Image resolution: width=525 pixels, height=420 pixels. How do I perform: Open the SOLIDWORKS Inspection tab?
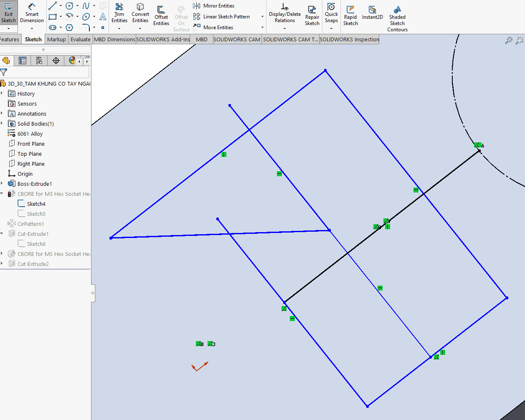tap(349, 39)
